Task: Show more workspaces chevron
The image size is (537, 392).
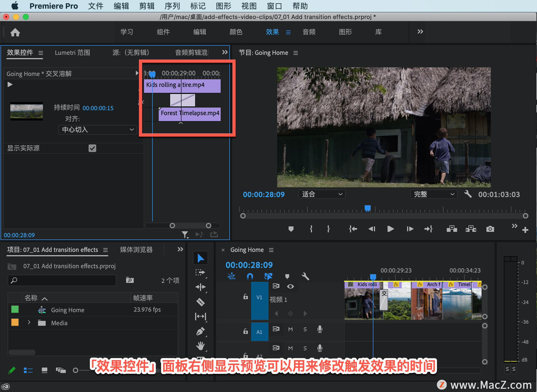Action: tap(420, 32)
